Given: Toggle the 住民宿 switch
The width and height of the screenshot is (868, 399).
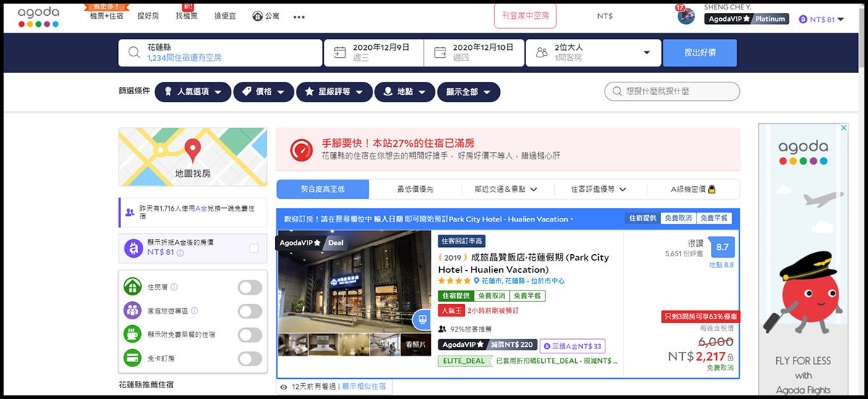Looking at the screenshot, I should click(x=250, y=287).
